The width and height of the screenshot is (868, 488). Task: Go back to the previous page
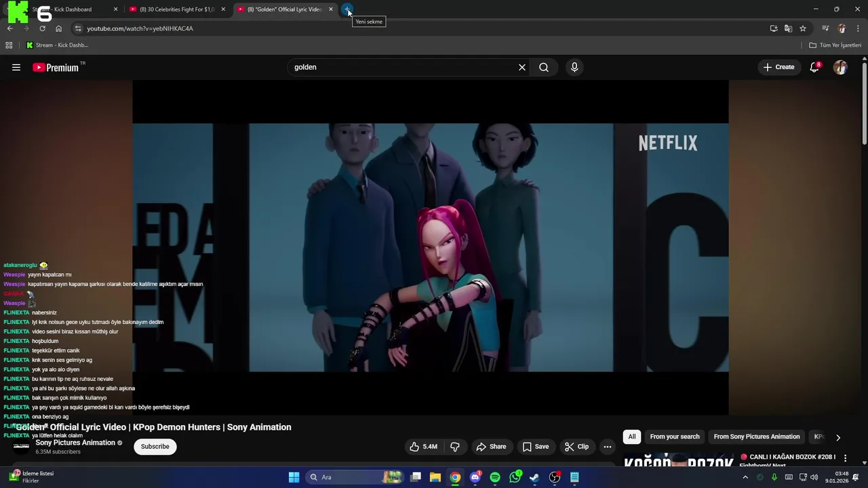click(10, 28)
